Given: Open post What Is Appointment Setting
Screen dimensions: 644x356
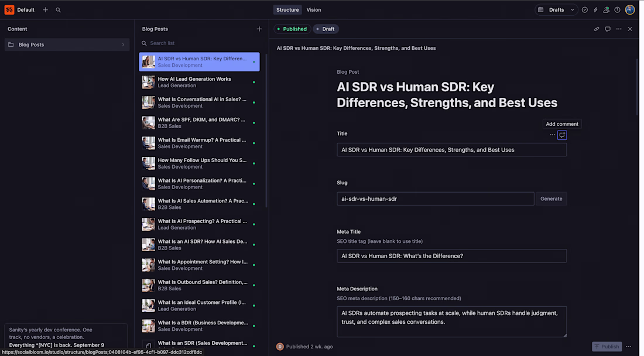Looking at the screenshot, I should pyautogui.click(x=199, y=265).
